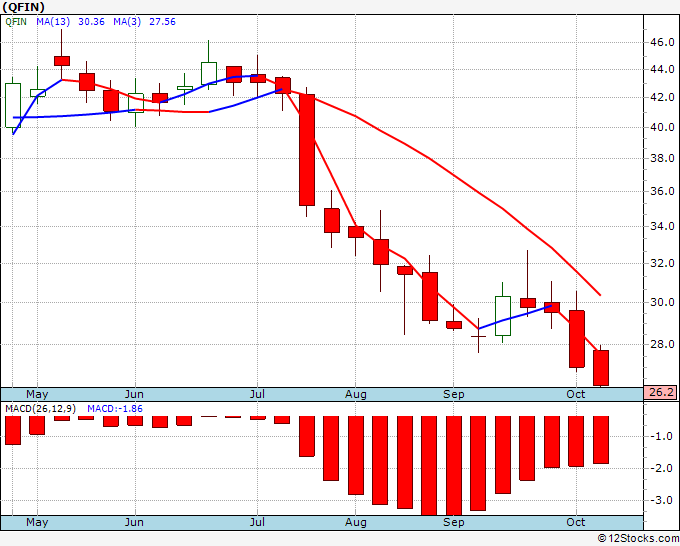Click May on the price chart date axis
680x546 pixels.
(37, 394)
